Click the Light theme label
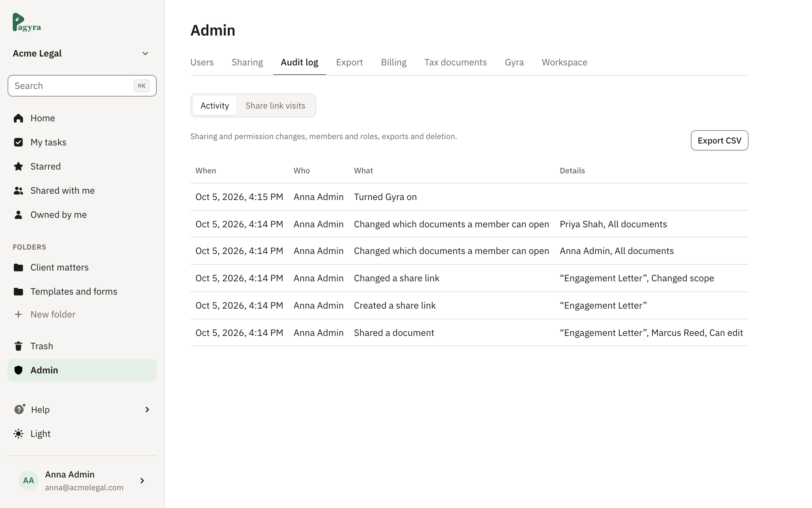 coord(40,434)
